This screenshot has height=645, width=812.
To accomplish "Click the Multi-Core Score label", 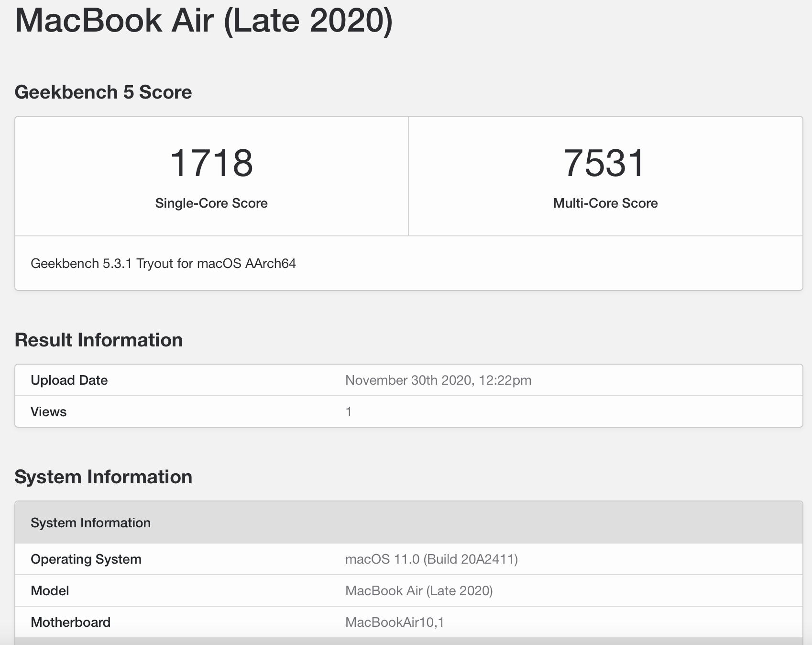I will (605, 203).
